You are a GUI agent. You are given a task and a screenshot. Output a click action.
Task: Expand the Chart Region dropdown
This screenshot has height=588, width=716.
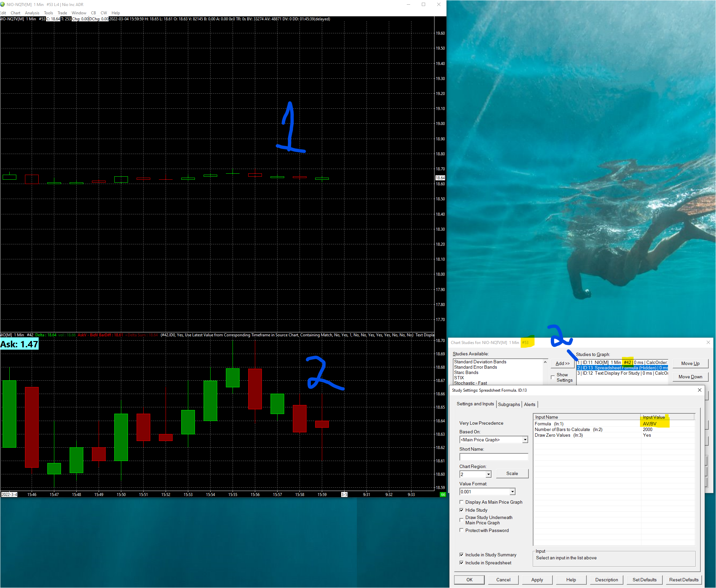[x=488, y=474]
